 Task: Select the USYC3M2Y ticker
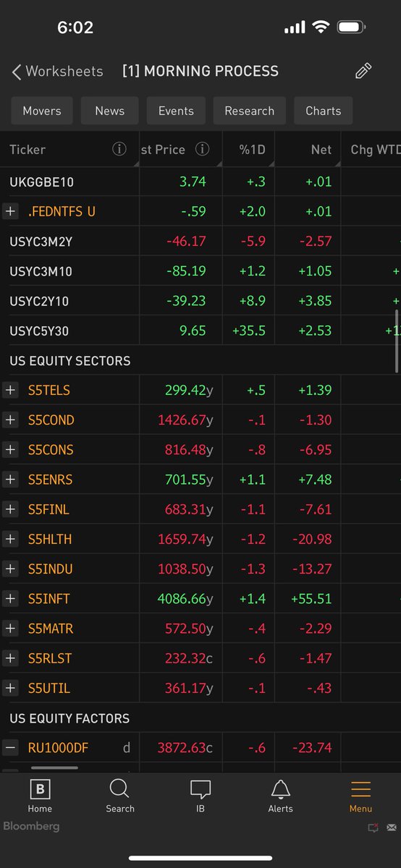pyautogui.click(x=41, y=242)
